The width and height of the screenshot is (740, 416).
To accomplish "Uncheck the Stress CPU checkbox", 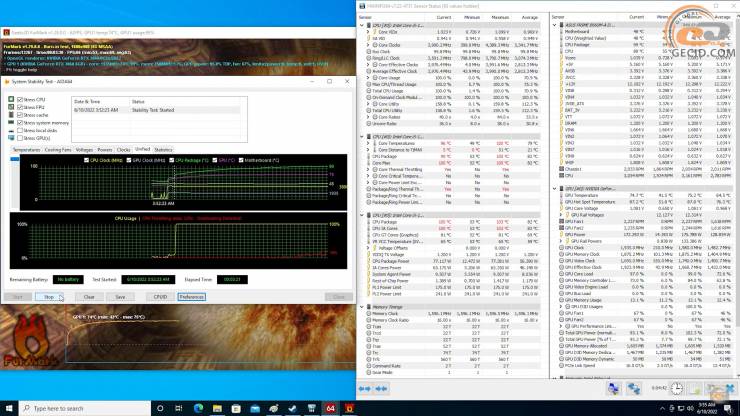I will [x=20, y=100].
